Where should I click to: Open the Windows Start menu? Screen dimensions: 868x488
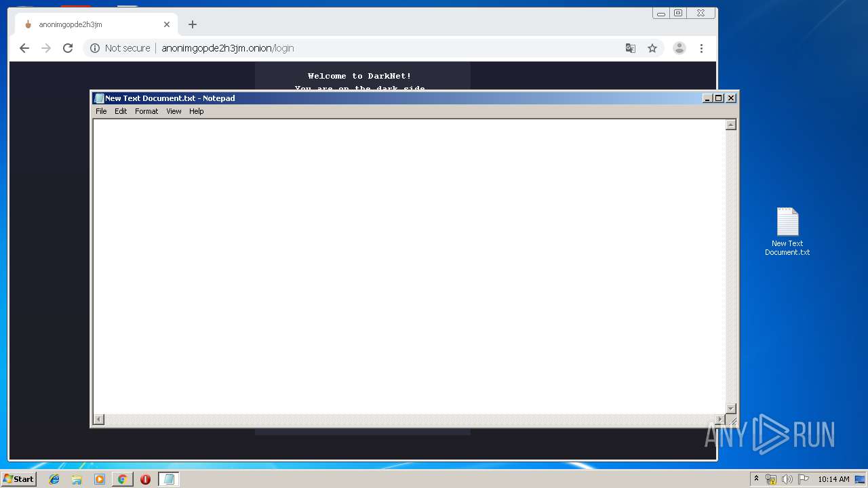coord(19,479)
